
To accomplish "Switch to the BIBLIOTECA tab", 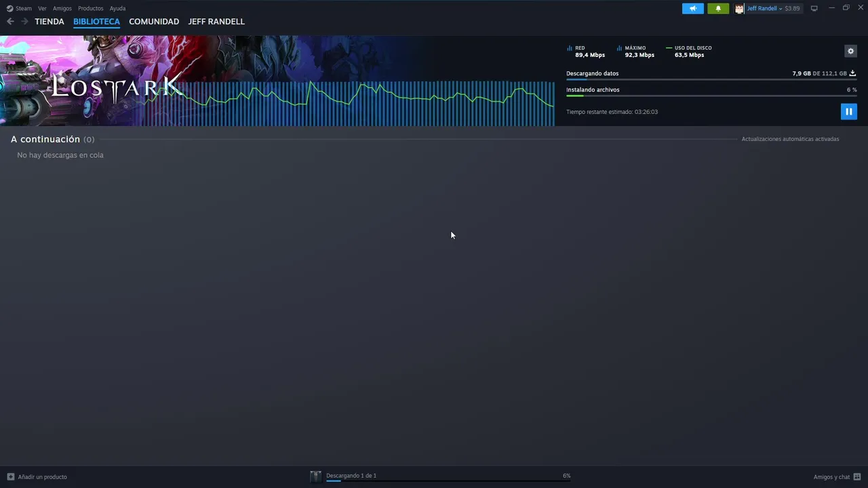I will click(x=96, y=22).
